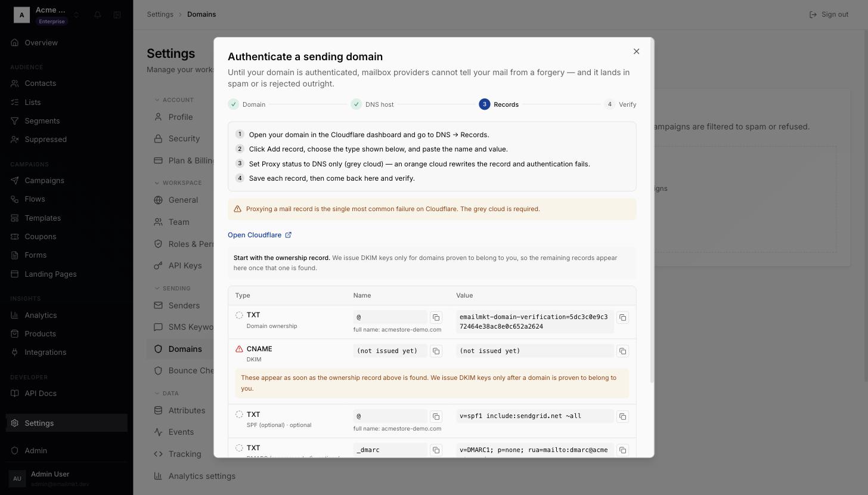Screen dimensions: 868x495
Task: Open Contacts in the sidebar
Action: 67,83
